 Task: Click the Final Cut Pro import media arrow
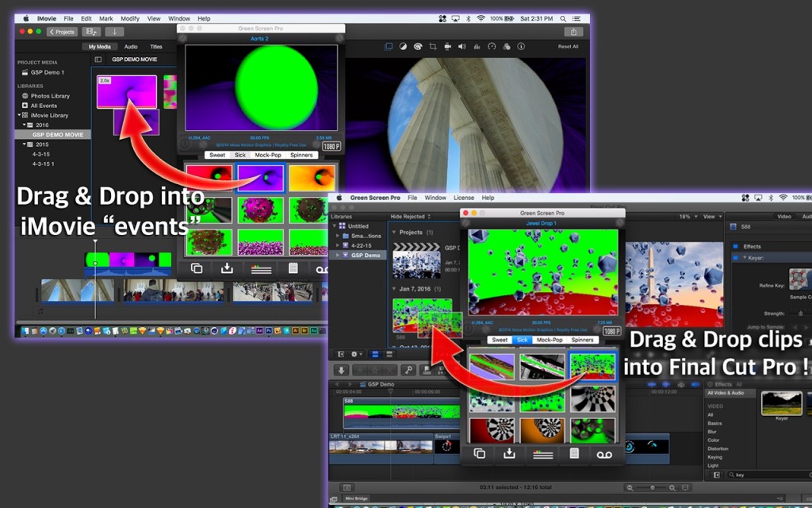point(342,370)
